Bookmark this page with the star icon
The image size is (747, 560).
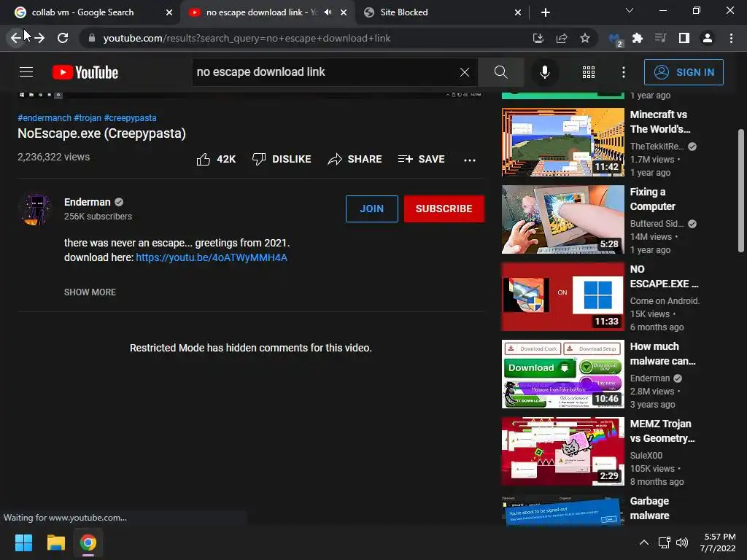pos(585,38)
